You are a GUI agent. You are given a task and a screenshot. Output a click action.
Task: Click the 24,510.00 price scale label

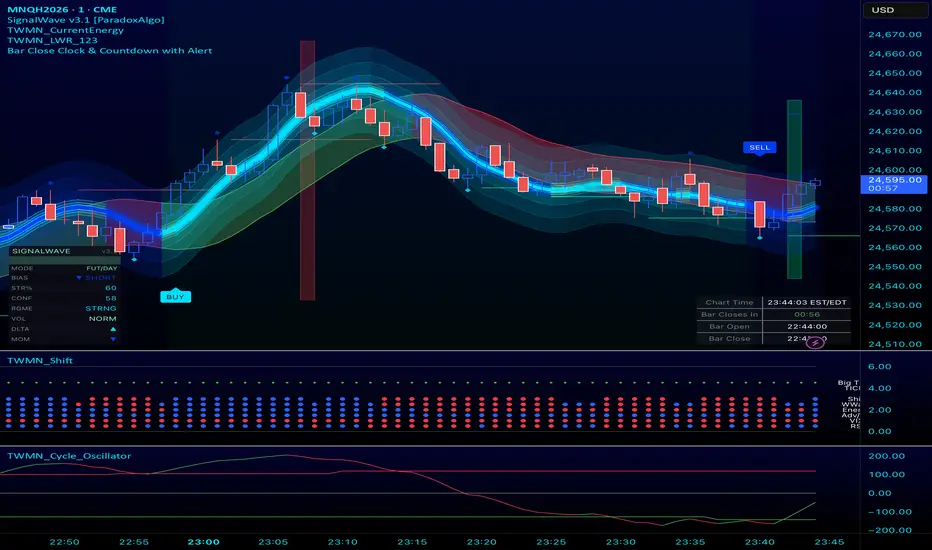click(895, 344)
